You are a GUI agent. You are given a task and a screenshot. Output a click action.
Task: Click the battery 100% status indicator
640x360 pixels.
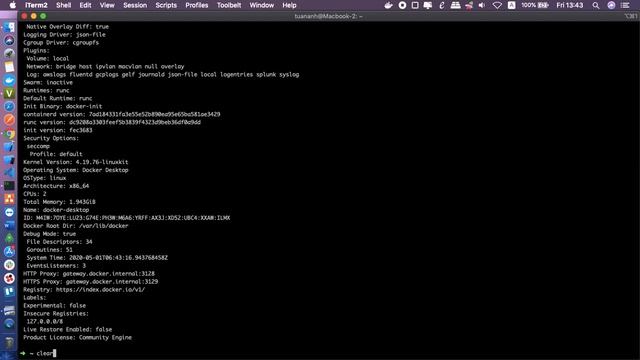pos(535,5)
